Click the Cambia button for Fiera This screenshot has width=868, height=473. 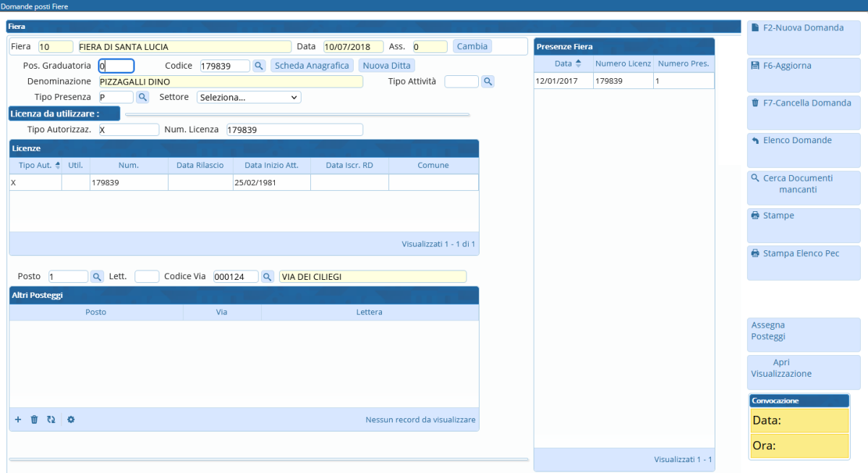pyautogui.click(x=472, y=46)
